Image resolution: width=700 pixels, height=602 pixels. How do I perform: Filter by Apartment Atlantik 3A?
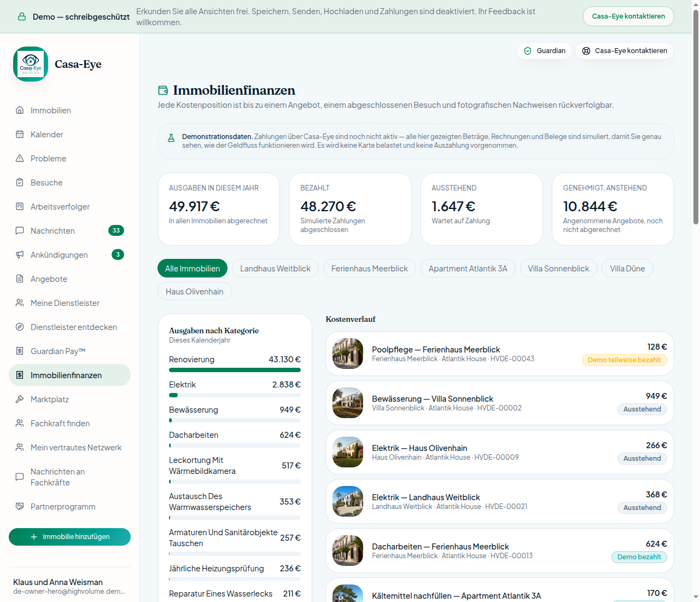(x=468, y=268)
